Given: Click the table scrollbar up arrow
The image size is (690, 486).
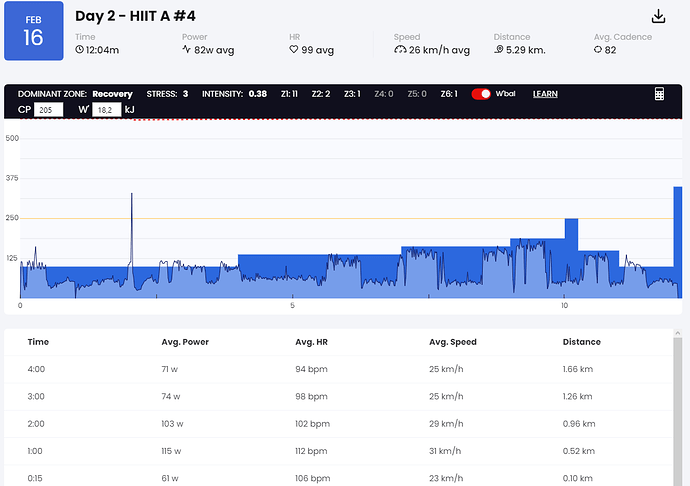Looking at the screenshot, I should 678,334.
